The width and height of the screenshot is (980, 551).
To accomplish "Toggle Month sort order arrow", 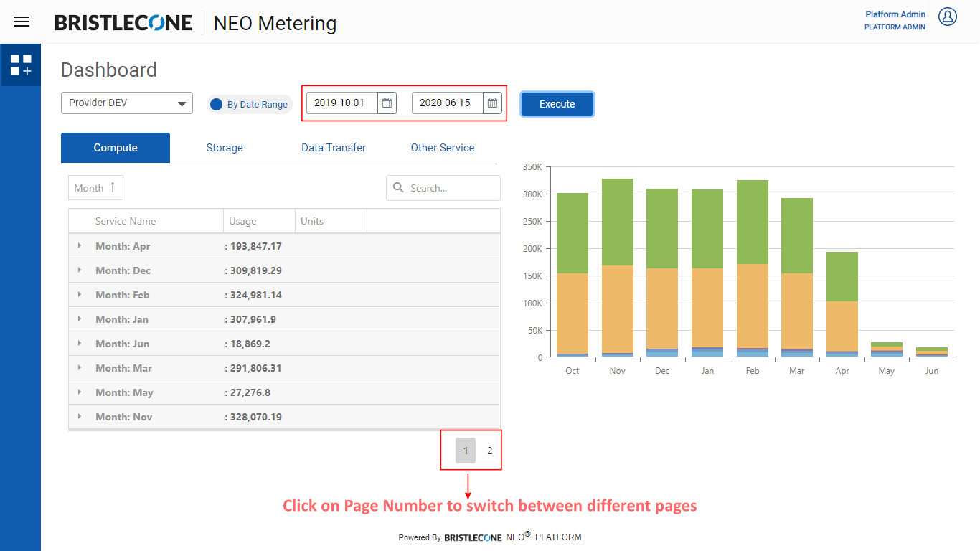I will tap(113, 187).
